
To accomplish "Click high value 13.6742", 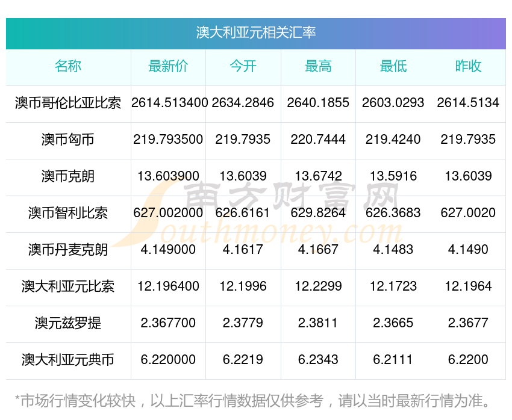I will coord(318,176).
